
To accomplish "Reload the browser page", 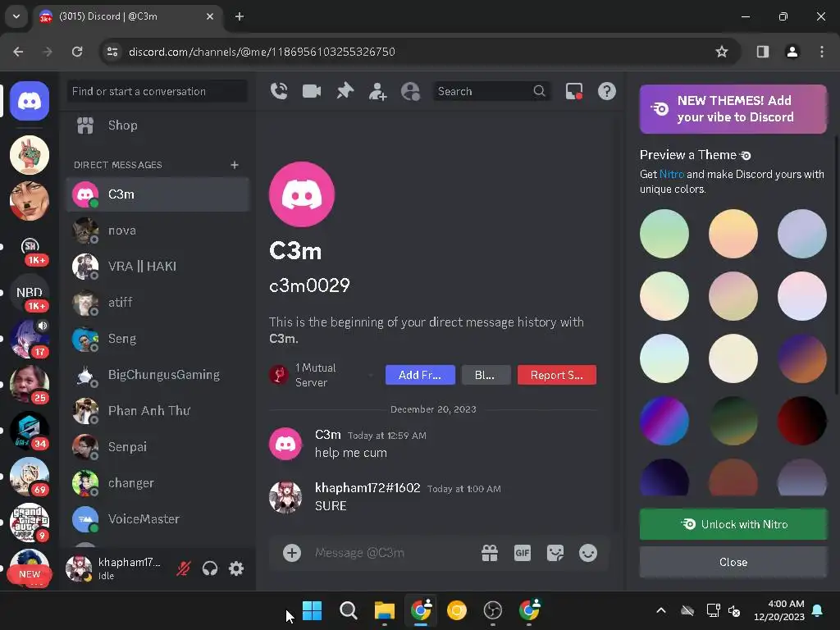I will pyautogui.click(x=77, y=52).
